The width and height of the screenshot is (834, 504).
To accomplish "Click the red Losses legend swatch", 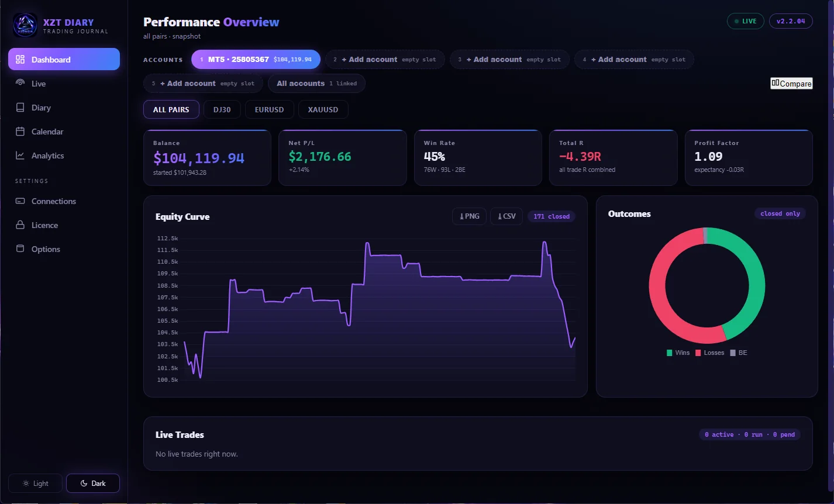I will point(698,353).
